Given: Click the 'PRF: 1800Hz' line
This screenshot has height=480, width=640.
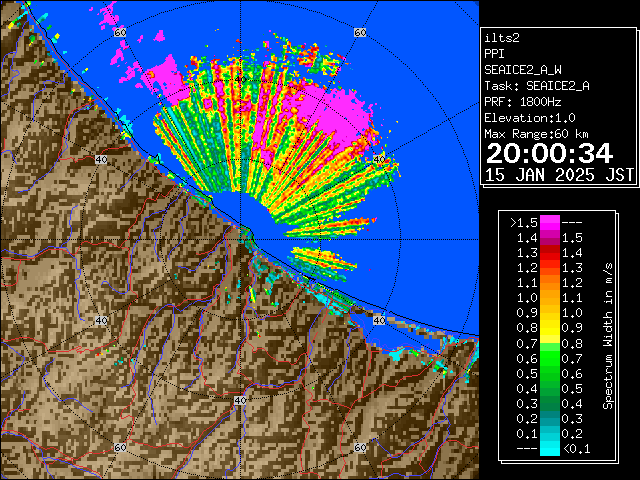Looking at the screenshot, I should pos(523,102).
